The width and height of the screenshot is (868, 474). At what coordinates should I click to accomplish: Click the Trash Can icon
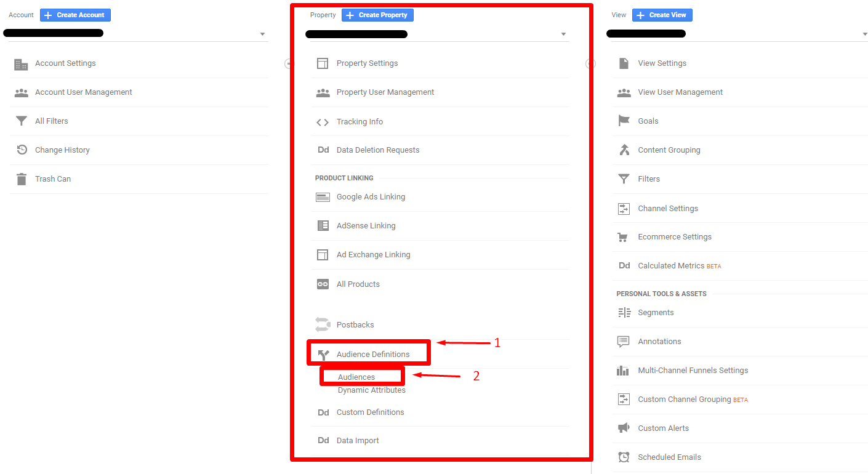(x=22, y=179)
